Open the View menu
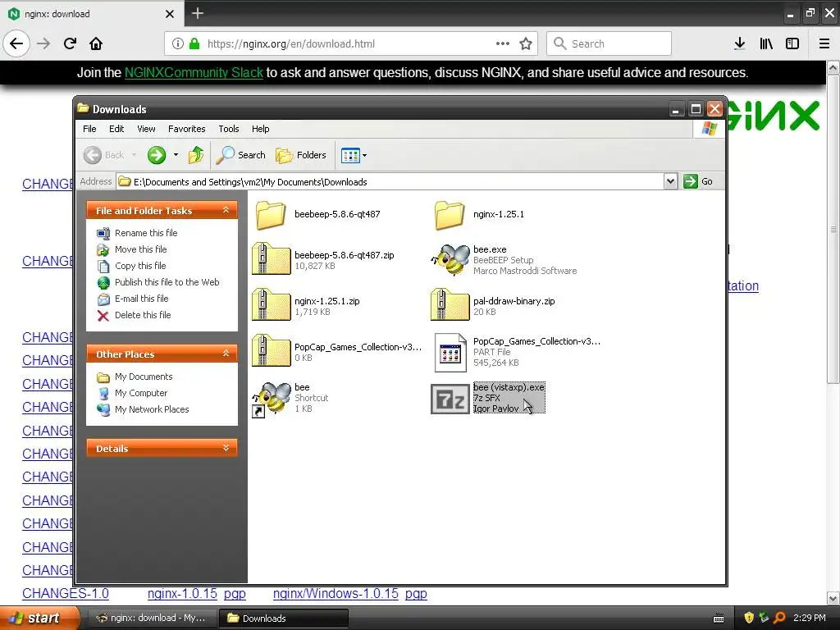The image size is (840, 630). click(x=146, y=129)
